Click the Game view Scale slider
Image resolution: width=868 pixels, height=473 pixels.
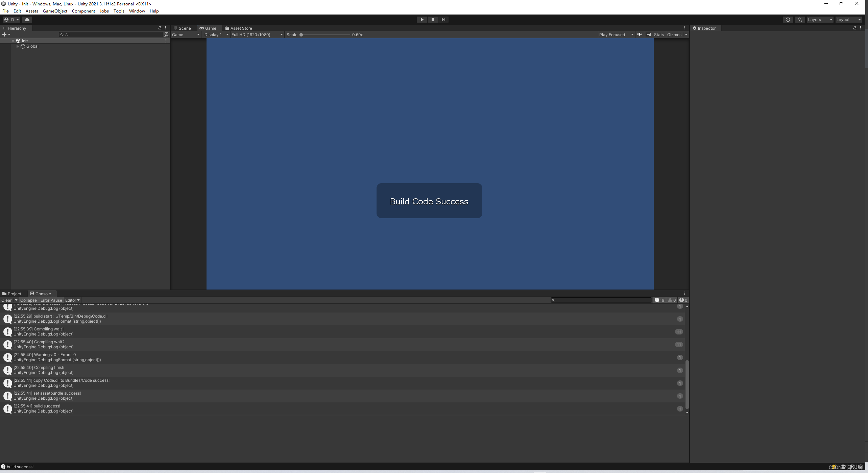pos(325,34)
